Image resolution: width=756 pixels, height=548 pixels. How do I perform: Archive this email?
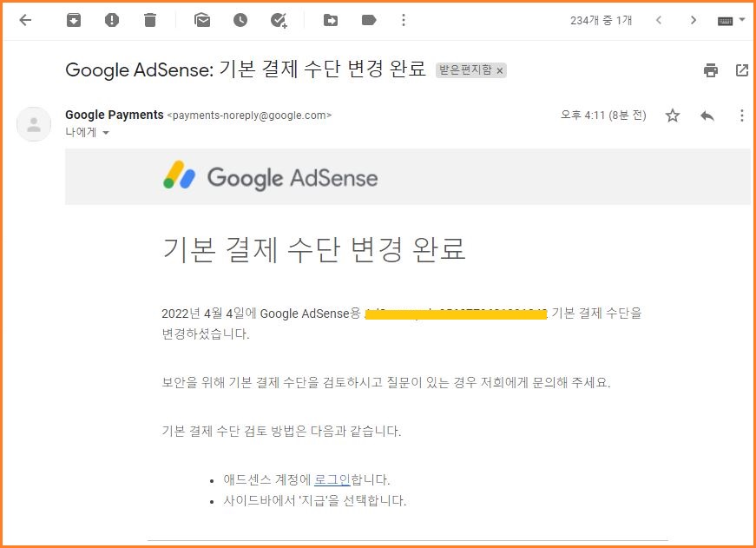pyautogui.click(x=73, y=20)
